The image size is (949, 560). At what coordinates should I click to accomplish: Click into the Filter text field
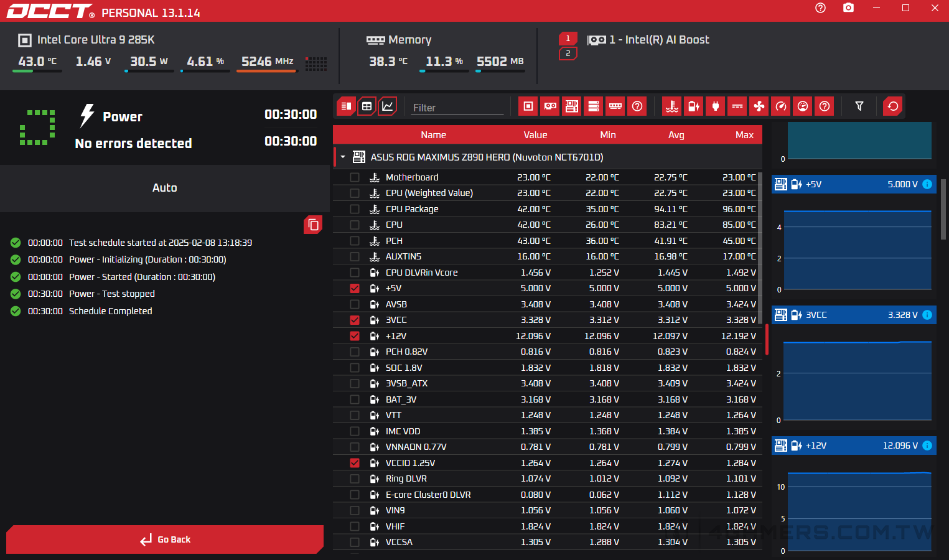457,108
